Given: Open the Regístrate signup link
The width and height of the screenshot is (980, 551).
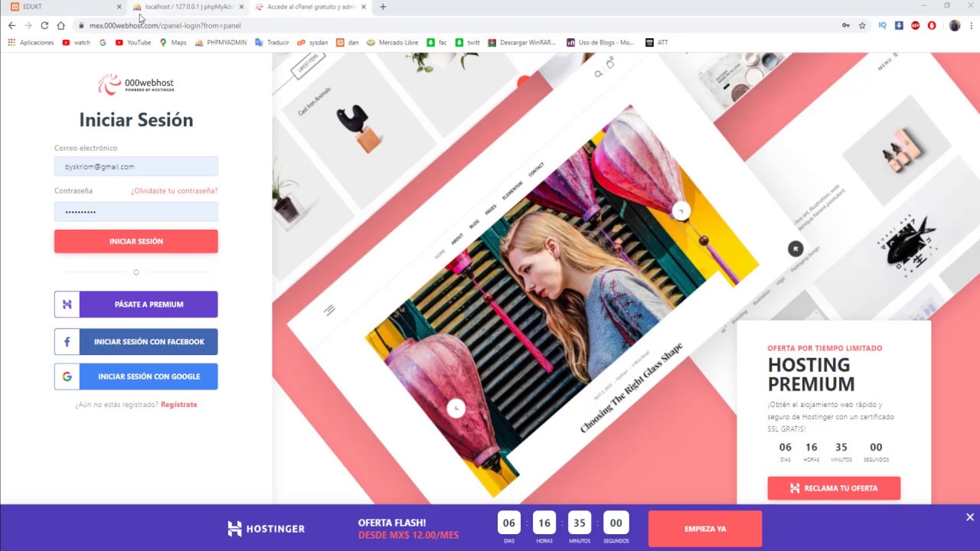Looking at the screenshot, I should (x=179, y=404).
